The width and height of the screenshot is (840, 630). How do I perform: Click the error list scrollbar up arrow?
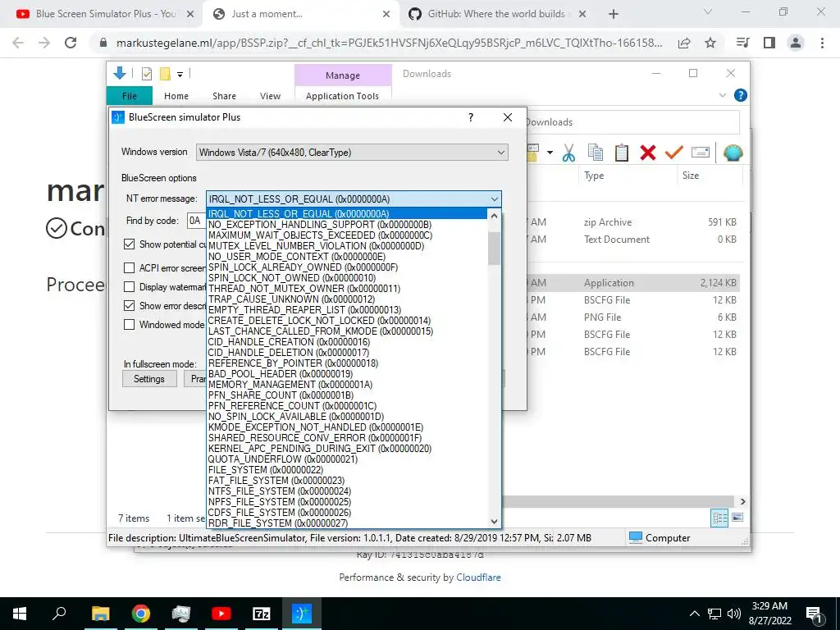tap(494, 216)
